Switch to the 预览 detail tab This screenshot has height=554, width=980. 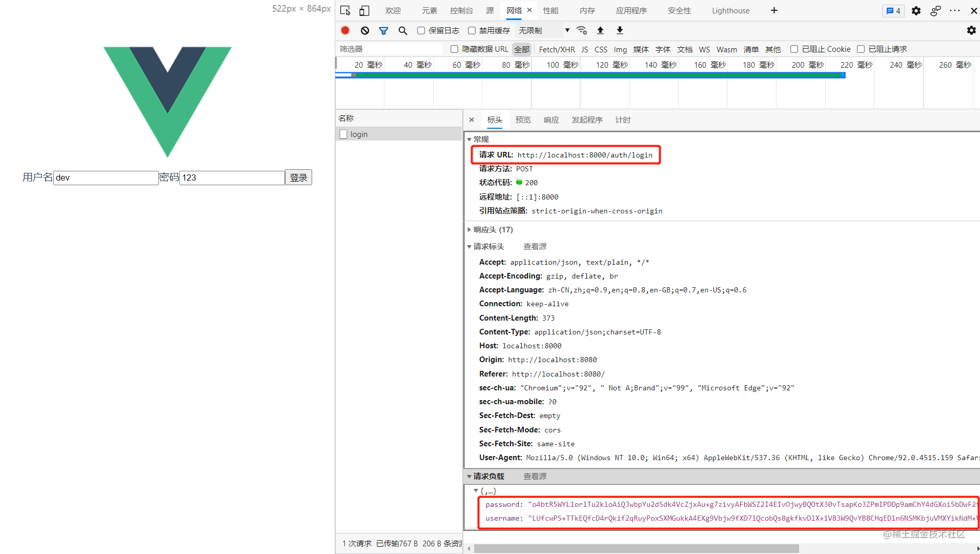point(523,120)
